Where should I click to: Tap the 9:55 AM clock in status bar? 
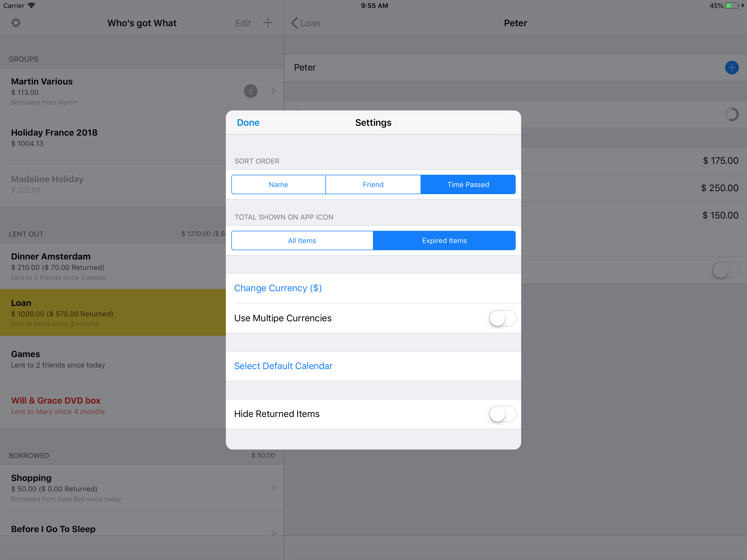375,6
